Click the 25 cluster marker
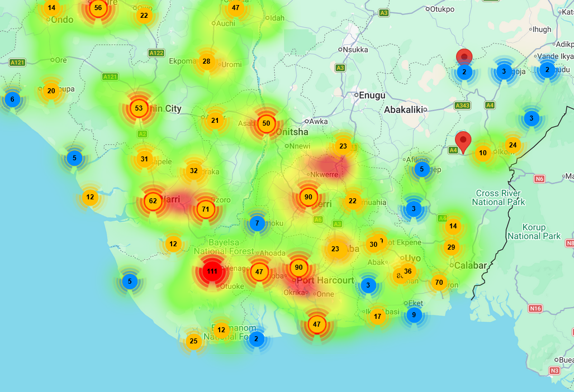Image resolution: width=574 pixels, height=392 pixels. (x=193, y=341)
